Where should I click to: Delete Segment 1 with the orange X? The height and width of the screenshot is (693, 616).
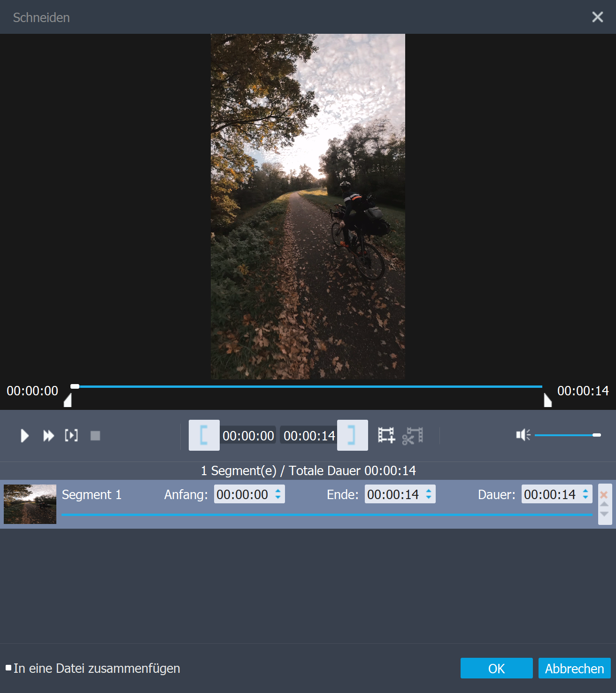[x=605, y=494]
